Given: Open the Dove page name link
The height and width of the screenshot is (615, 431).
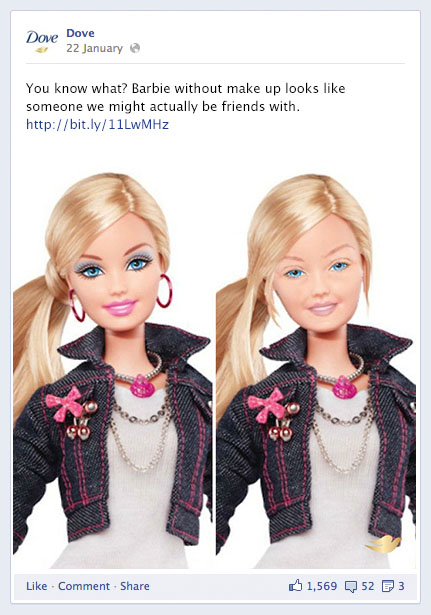Looking at the screenshot, I should pyautogui.click(x=80, y=33).
